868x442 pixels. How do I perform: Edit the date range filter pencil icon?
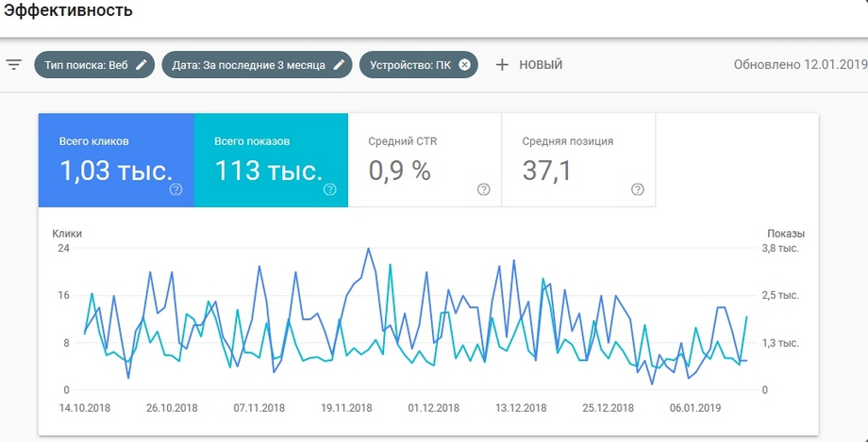click(x=340, y=65)
